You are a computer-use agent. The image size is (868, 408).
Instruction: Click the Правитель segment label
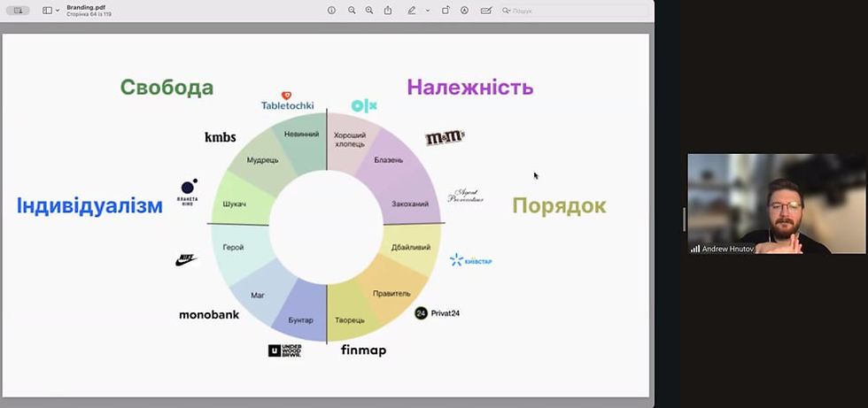coord(391,293)
